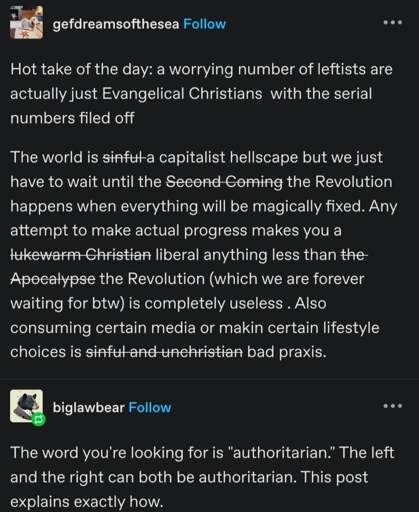Click the struck-through "lukewarm Christian" text
419x512 pixels.
[81, 255]
